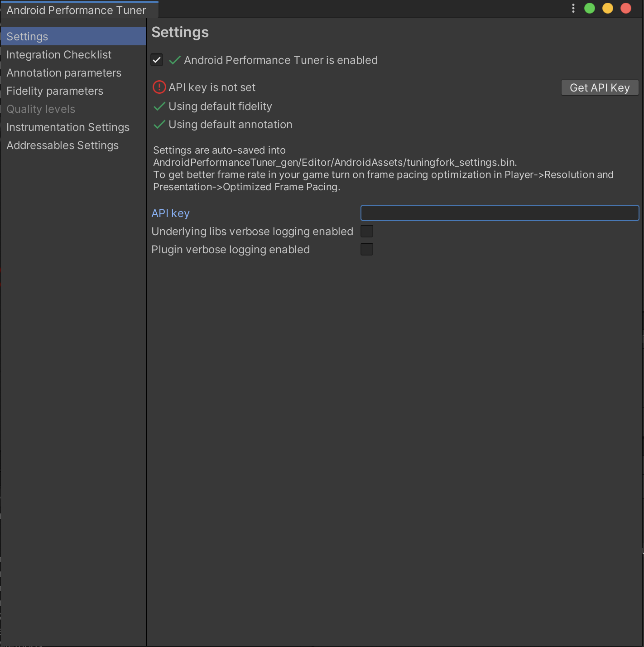Click the green checkmark beside Tuner is enabled
Viewport: 644px width, 647px height.
(x=175, y=60)
